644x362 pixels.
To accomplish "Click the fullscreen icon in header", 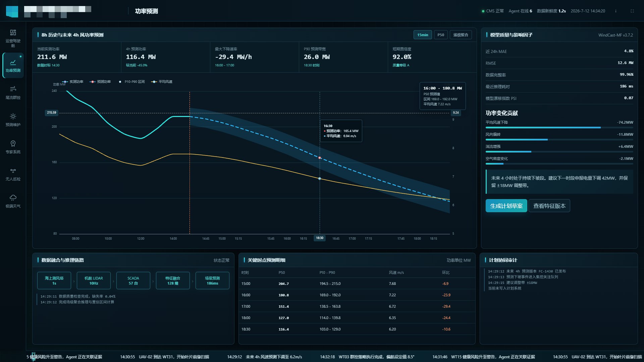I will (x=632, y=11).
